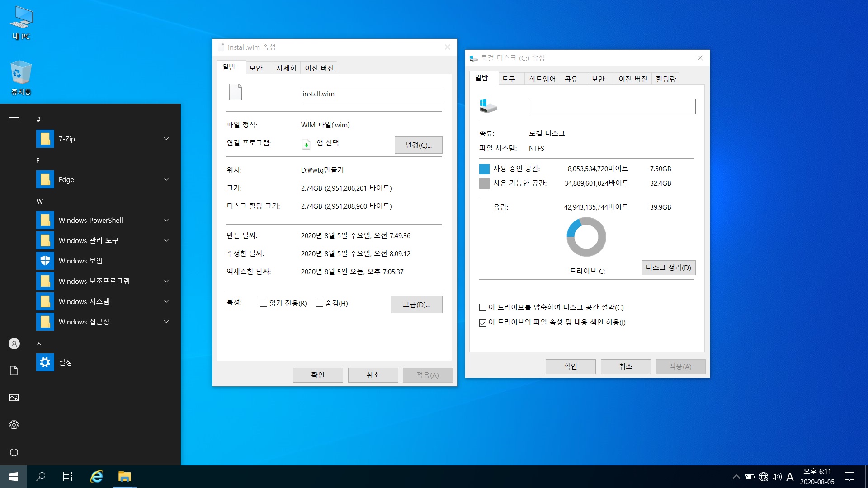The image size is (868, 488).
Task: Click 변경(Change) button for associated program
Action: click(x=418, y=144)
